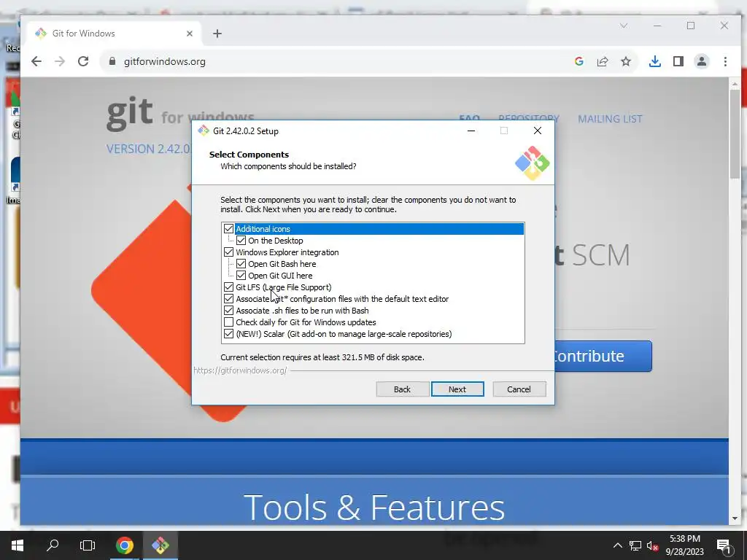The image size is (747, 560).
Task: Close the Git 2.42.0.2 Setup dialog
Action: (x=538, y=131)
